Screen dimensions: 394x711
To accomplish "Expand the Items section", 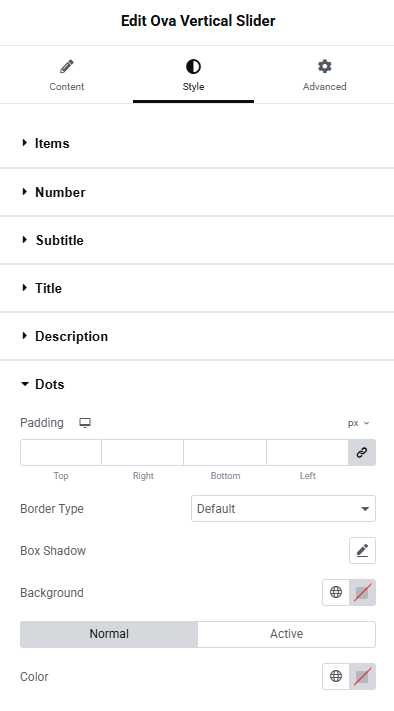I will pyautogui.click(x=197, y=143).
